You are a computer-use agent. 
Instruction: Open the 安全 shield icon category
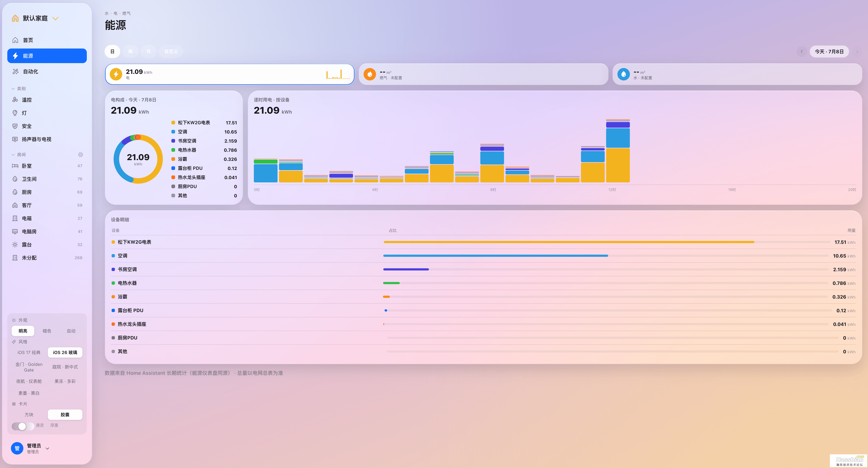coord(15,126)
